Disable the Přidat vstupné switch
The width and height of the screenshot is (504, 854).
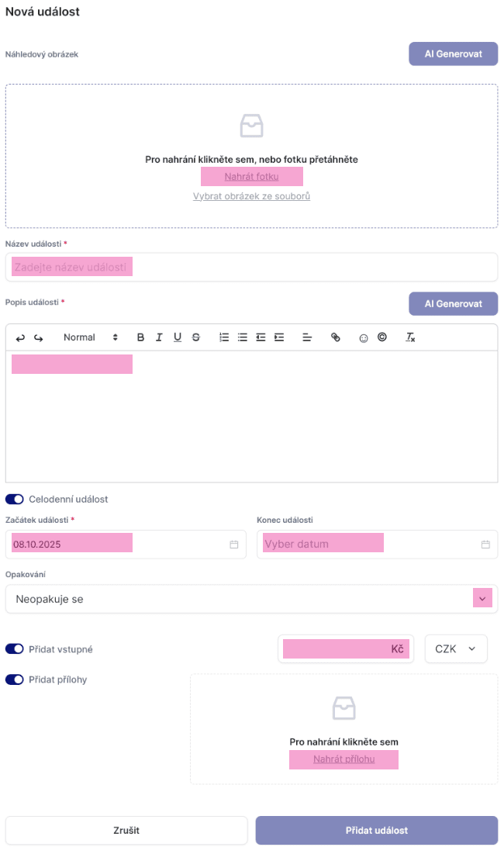point(14,648)
